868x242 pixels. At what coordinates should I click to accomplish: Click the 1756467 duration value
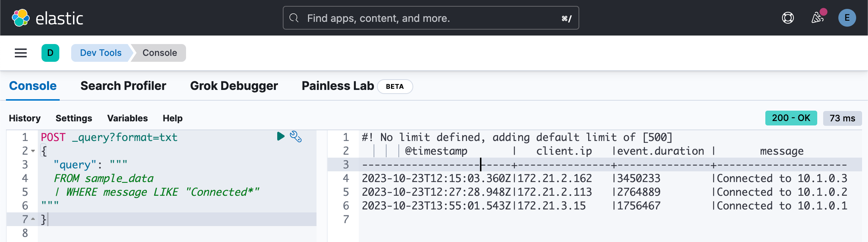click(639, 206)
